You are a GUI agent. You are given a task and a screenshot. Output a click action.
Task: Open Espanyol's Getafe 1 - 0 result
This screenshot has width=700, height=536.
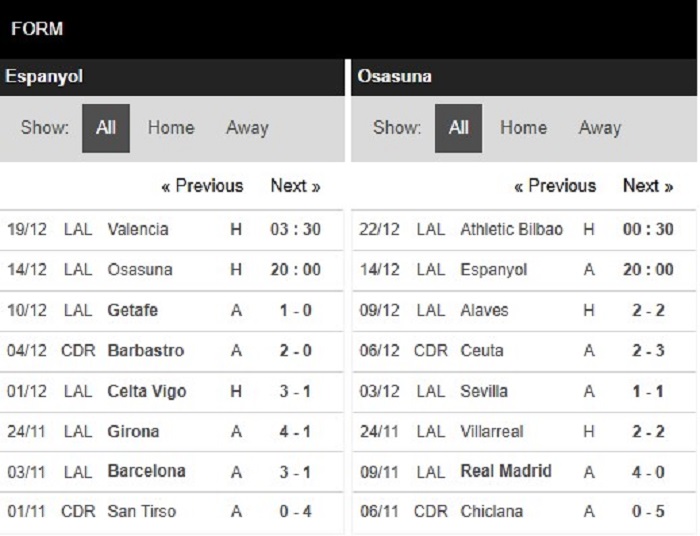coord(171,311)
